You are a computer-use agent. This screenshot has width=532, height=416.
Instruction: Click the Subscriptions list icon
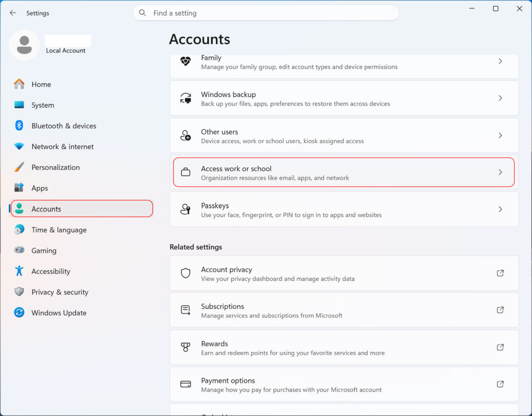tap(185, 310)
